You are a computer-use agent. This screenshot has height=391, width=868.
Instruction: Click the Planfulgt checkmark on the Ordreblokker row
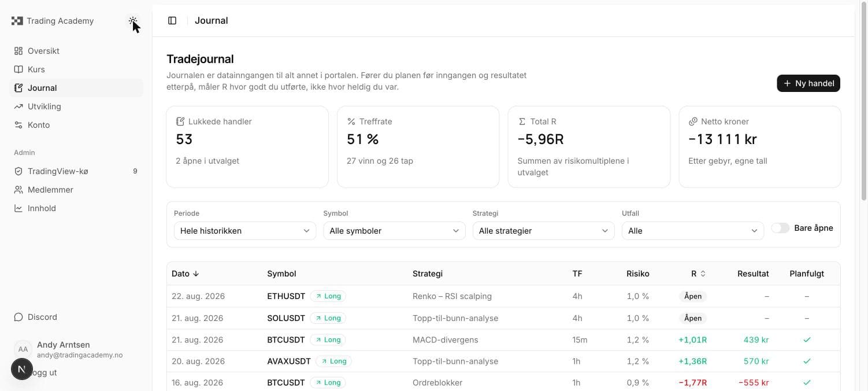807,382
